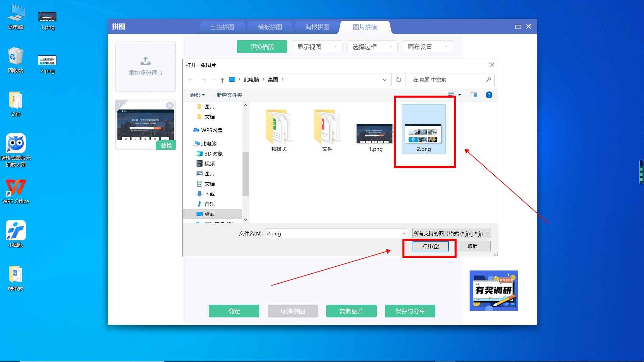This screenshot has width=644, height=362.
Task: Select the WPS网盘 item in the sidebar
Action: 211,130
